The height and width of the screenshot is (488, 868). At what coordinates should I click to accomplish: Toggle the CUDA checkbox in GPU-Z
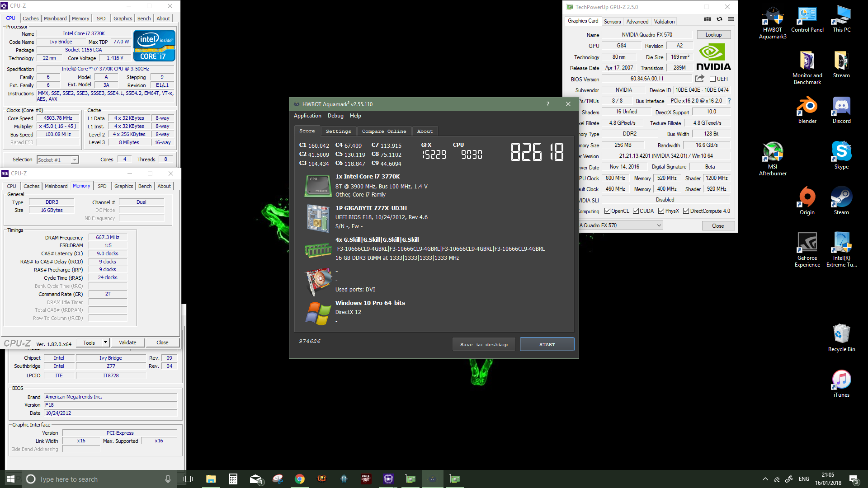click(636, 211)
